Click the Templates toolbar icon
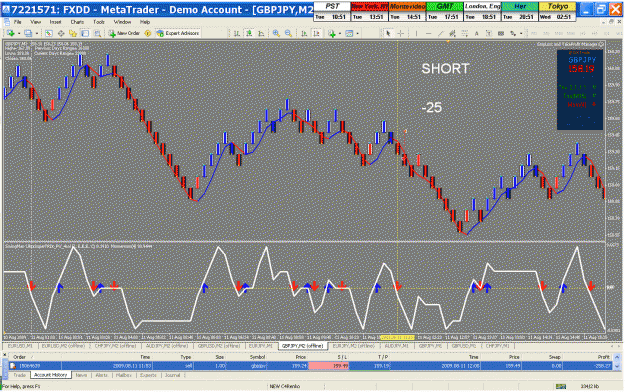This screenshot has width=625, height=392. pyautogui.click(x=349, y=33)
